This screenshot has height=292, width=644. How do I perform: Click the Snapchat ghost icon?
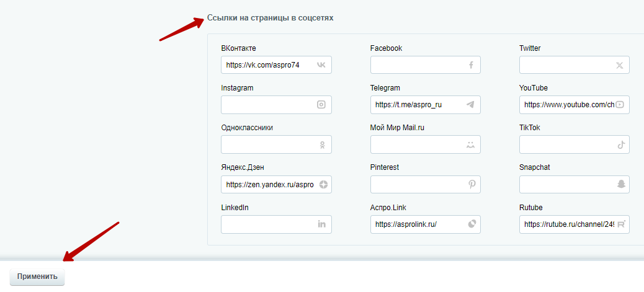click(621, 184)
